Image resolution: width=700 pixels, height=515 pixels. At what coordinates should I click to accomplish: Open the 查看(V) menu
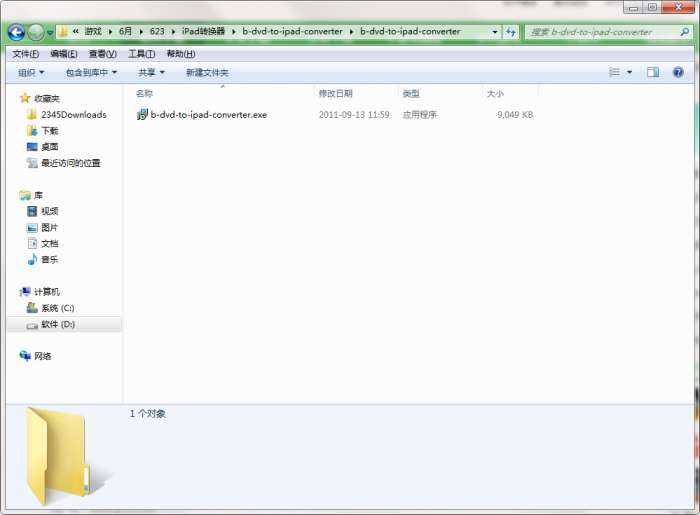(x=103, y=54)
